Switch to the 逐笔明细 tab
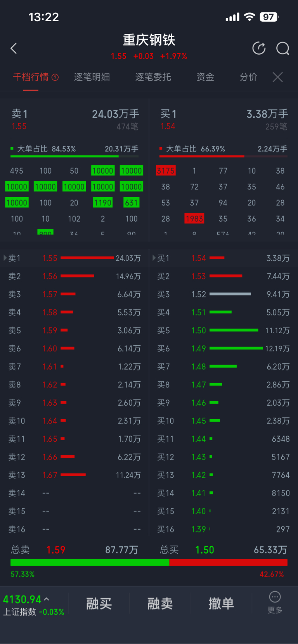This screenshot has height=644, width=298. click(92, 77)
